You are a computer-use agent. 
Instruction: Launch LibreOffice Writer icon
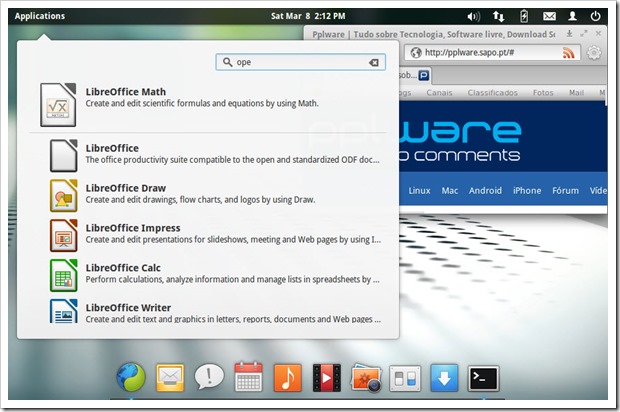(63, 311)
